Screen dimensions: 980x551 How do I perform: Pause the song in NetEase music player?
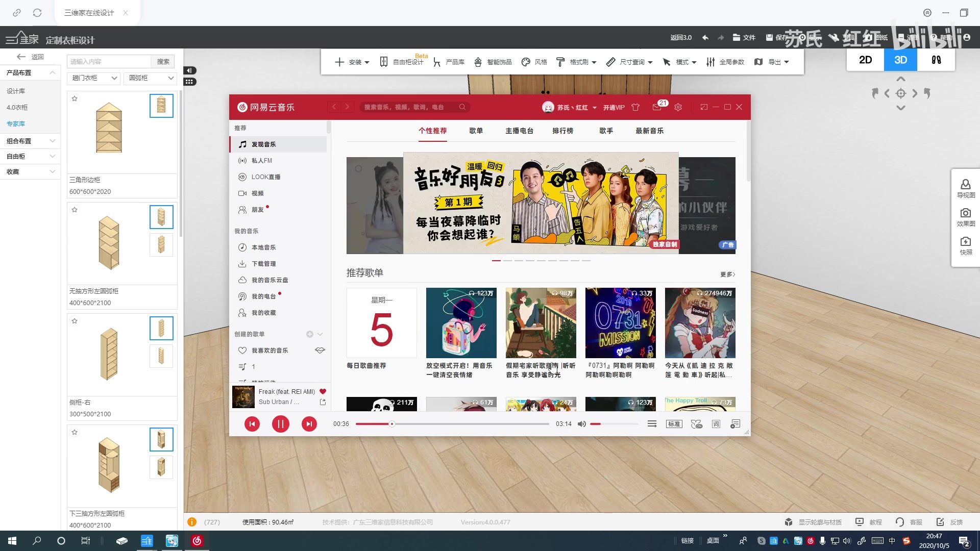coord(280,424)
